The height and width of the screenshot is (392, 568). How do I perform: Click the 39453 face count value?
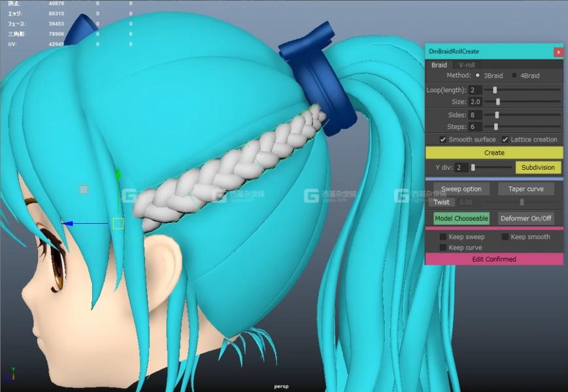click(x=56, y=24)
